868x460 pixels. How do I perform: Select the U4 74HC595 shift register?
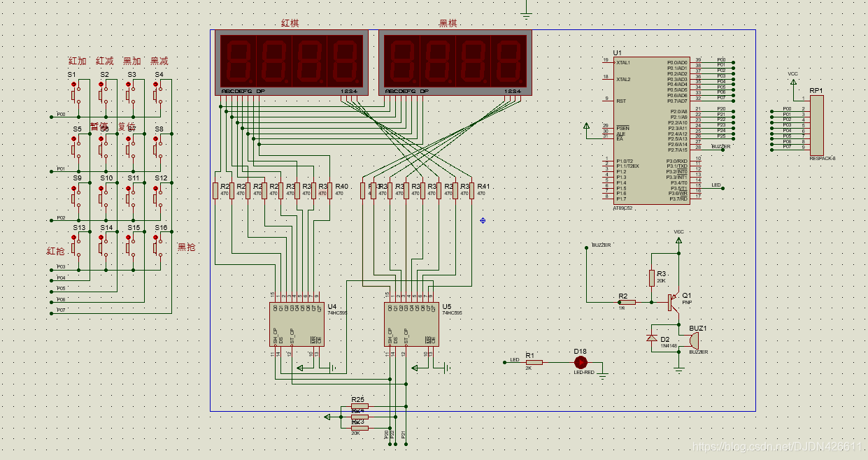(x=297, y=324)
